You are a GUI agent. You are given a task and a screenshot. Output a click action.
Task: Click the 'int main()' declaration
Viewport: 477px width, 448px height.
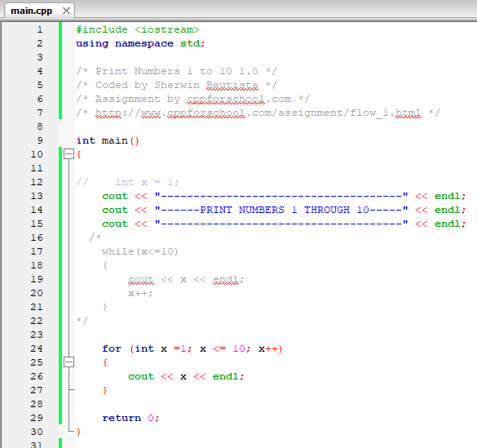108,140
